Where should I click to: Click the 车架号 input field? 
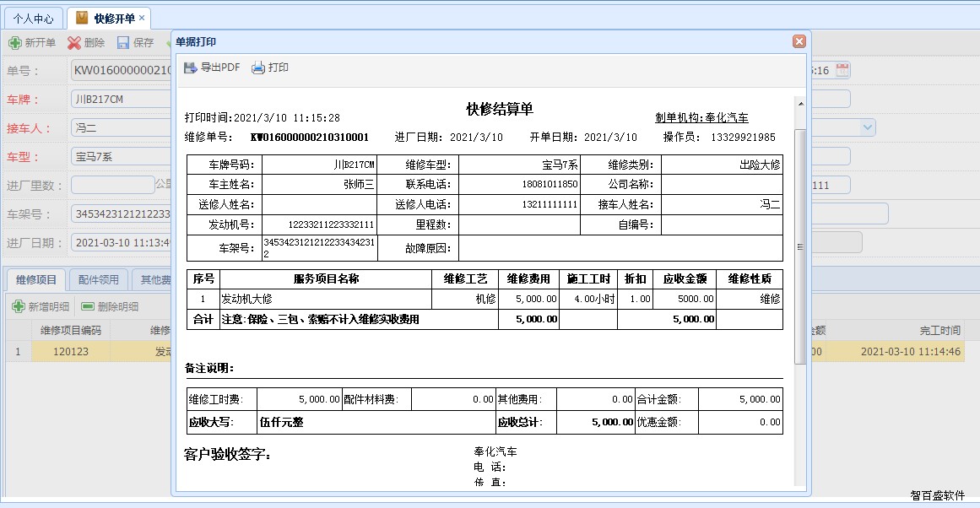pyautogui.click(x=122, y=213)
